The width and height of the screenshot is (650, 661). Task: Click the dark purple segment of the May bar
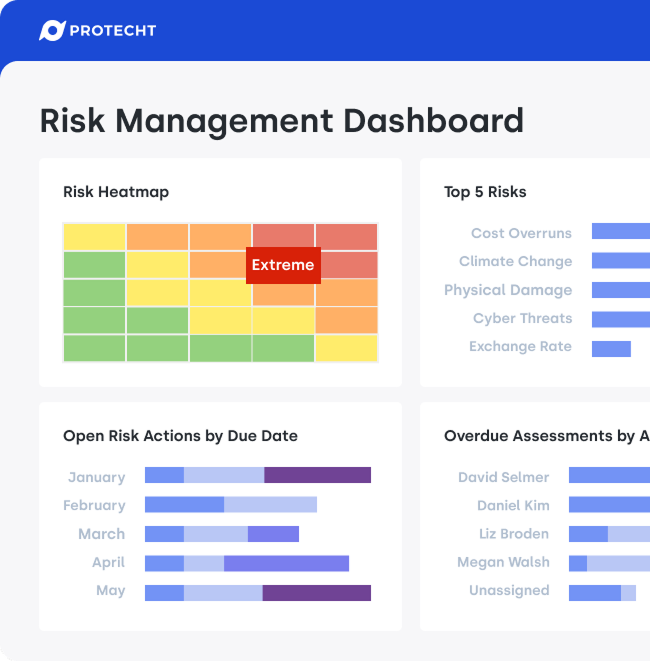(x=317, y=593)
